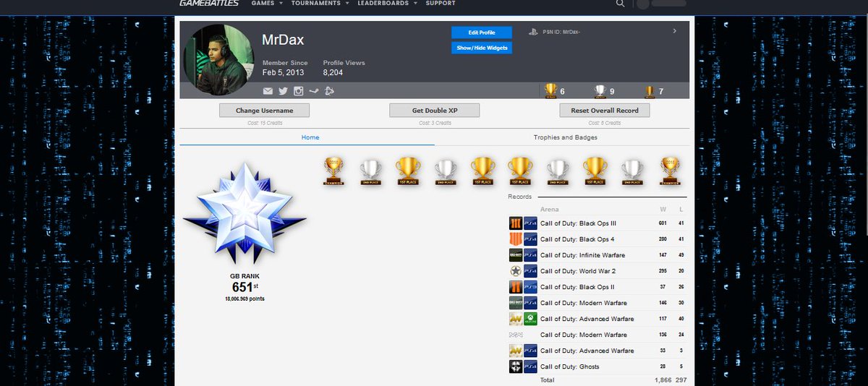Image resolution: width=868 pixels, height=386 pixels.
Task: Switch to the Trophies and Badges tab
Action: pyautogui.click(x=566, y=137)
